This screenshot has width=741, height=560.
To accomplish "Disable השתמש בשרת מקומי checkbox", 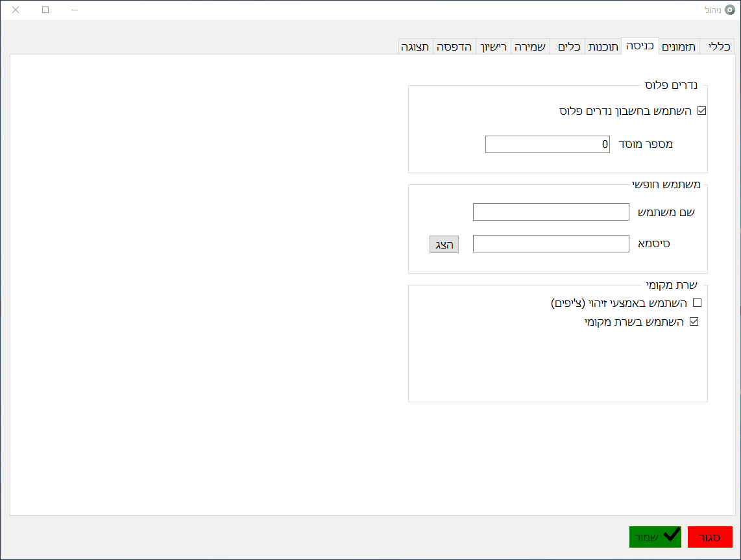I will [x=694, y=322].
